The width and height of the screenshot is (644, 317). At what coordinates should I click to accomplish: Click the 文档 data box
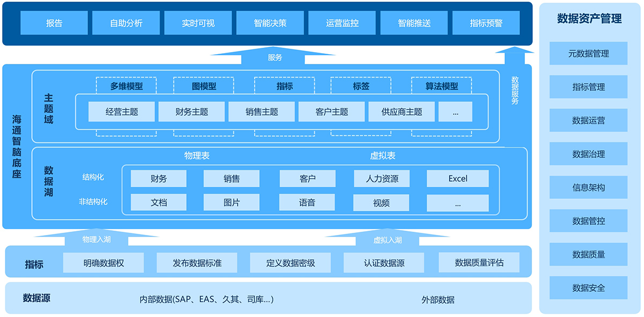coord(159,203)
